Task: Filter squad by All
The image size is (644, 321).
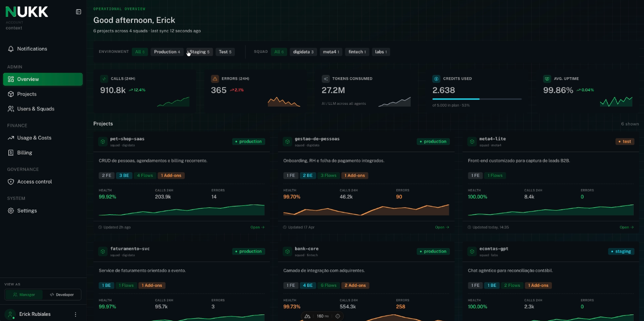Action: point(279,52)
